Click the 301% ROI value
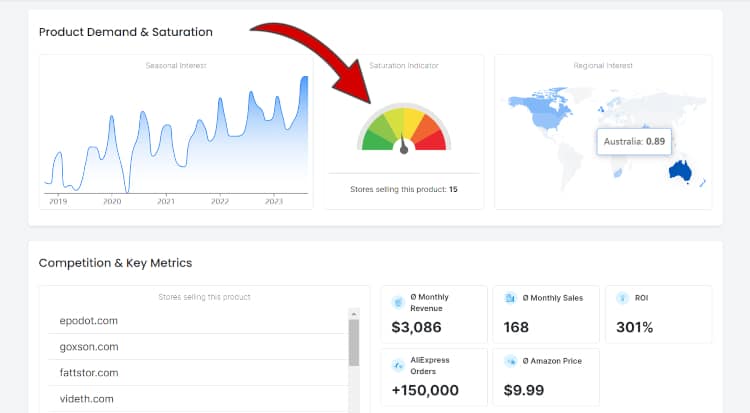The image size is (750, 413). pyautogui.click(x=634, y=327)
